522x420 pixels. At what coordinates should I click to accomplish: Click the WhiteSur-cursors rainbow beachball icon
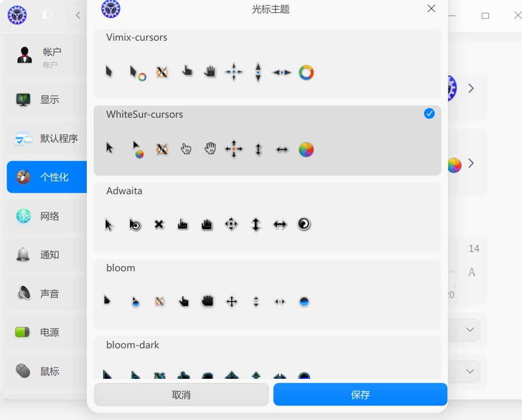(306, 149)
